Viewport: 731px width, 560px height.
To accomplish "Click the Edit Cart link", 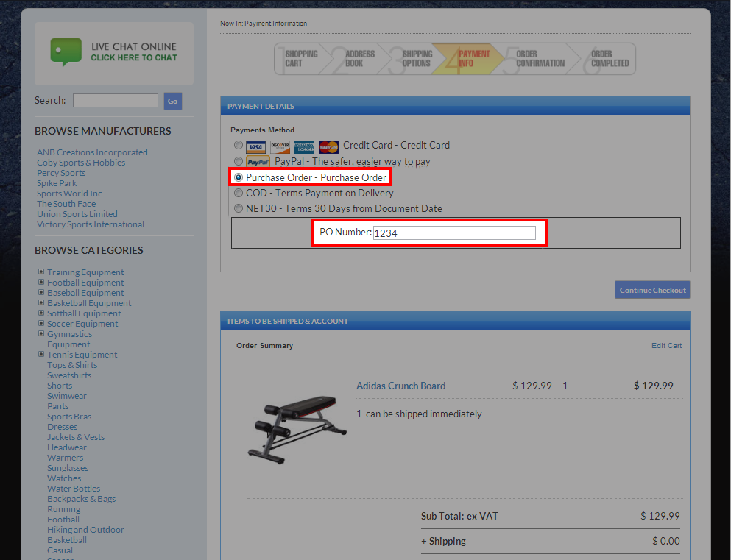I will click(x=666, y=345).
